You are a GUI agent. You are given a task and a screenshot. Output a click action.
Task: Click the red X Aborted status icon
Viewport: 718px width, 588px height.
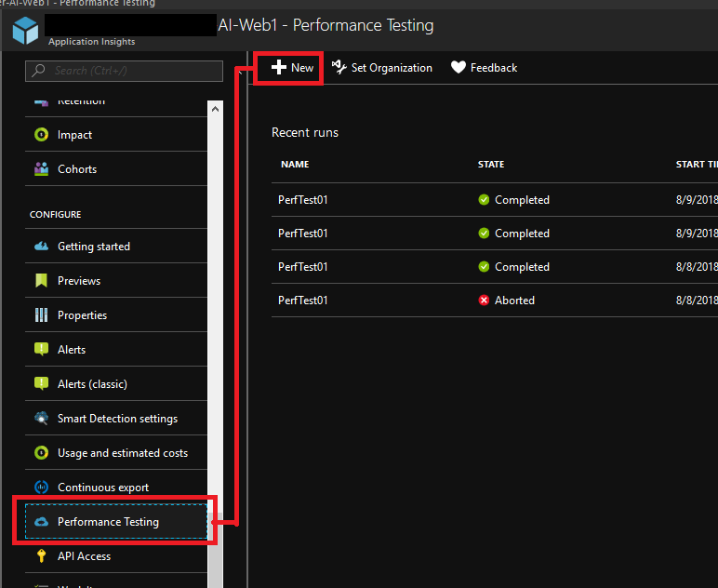pos(484,300)
